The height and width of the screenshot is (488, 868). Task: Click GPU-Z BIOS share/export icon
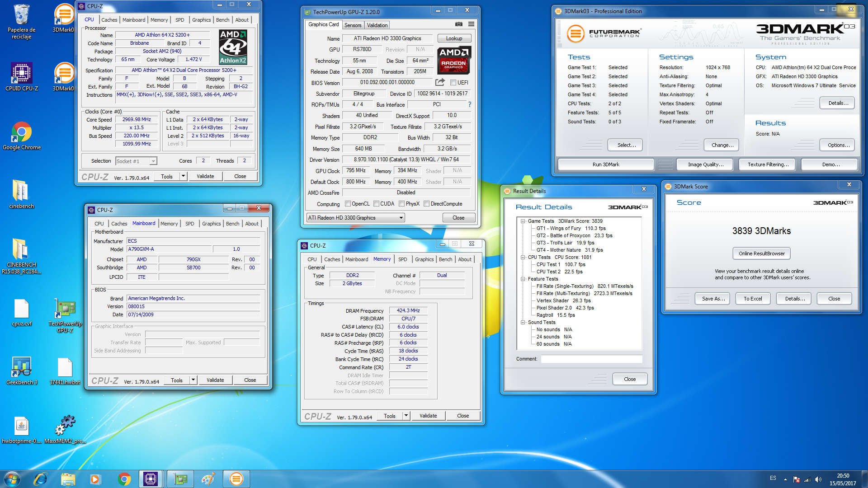(440, 82)
